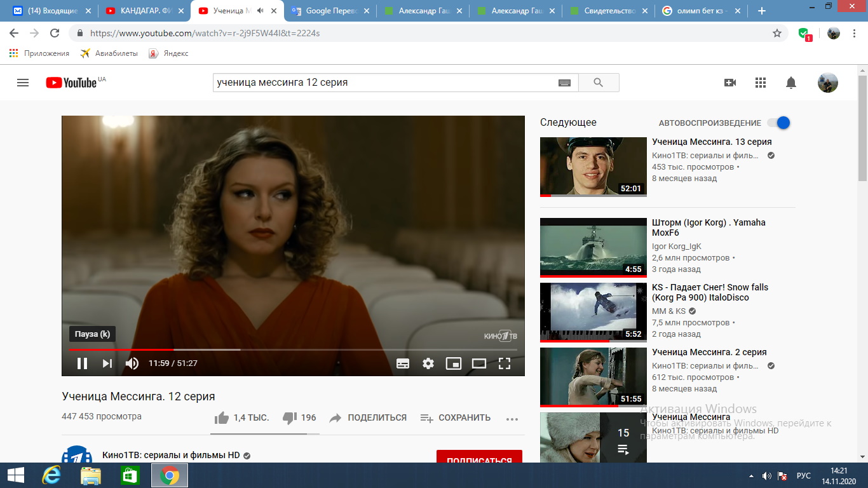Viewport: 868px width, 488px height.
Task: Switch to олимп бет кз tab
Action: click(702, 11)
